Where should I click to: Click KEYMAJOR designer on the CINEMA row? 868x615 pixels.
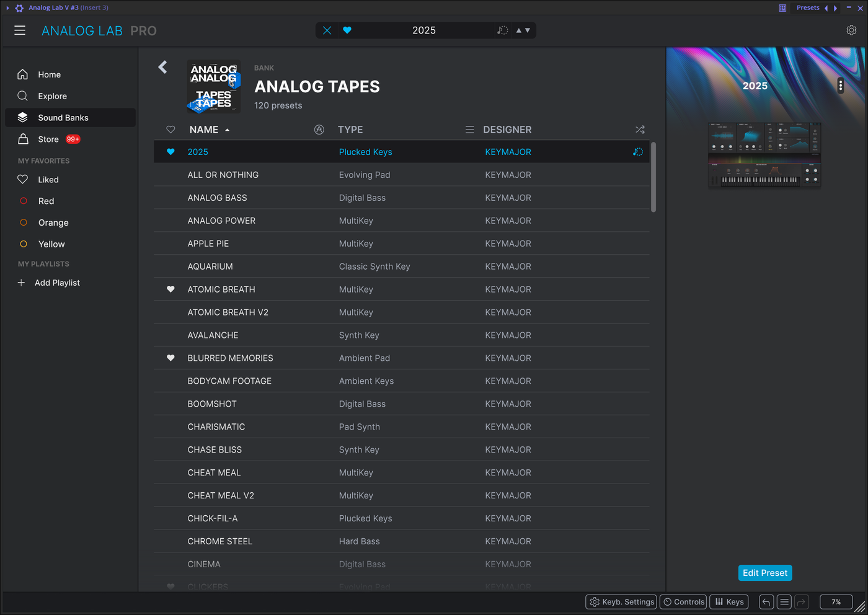[x=508, y=564]
